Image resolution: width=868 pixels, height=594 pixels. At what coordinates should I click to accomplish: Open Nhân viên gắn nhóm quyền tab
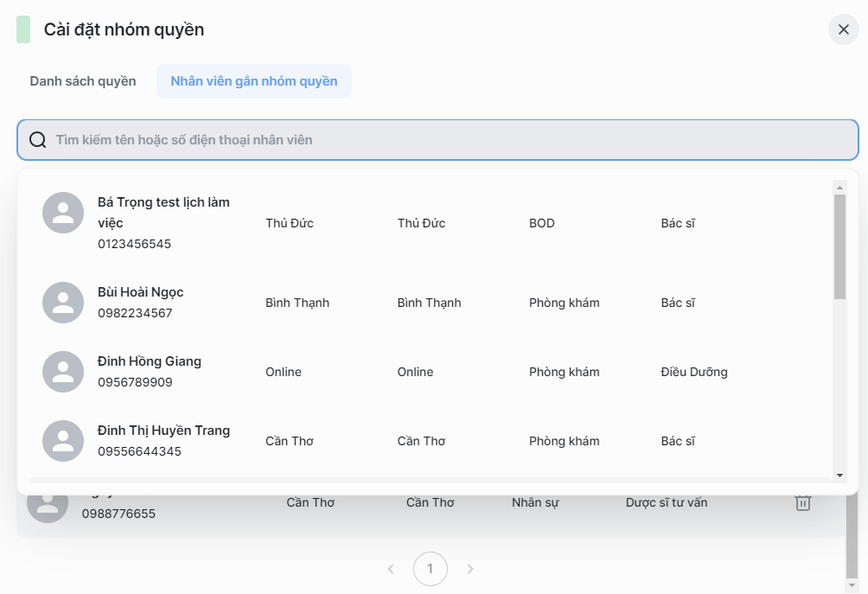(253, 81)
